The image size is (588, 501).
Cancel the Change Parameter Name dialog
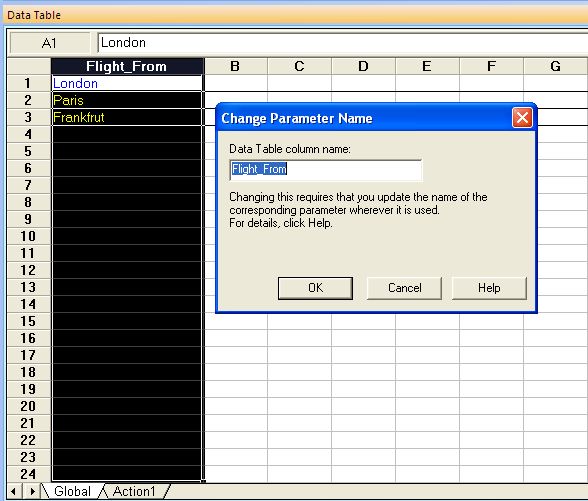pos(404,288)
